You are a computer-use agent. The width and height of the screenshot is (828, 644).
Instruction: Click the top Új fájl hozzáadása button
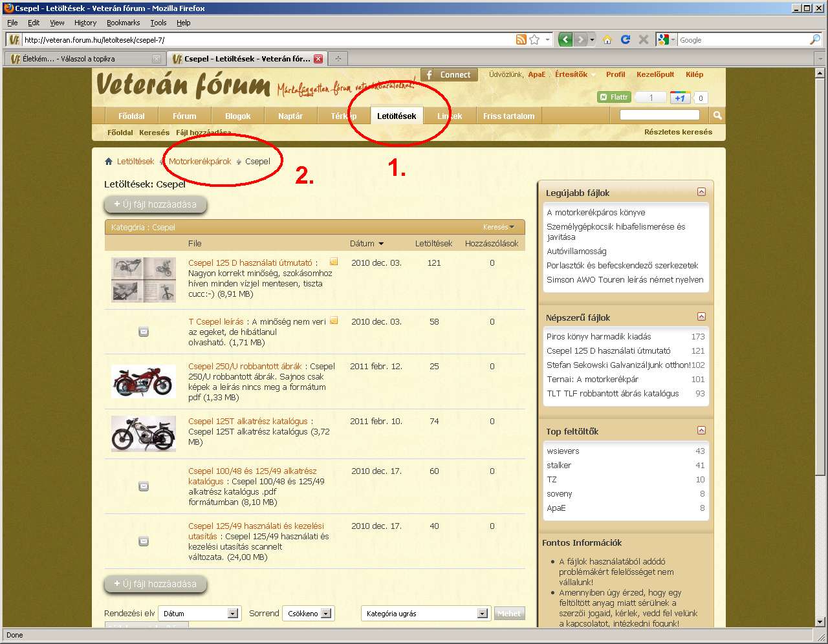click(155, 204)
